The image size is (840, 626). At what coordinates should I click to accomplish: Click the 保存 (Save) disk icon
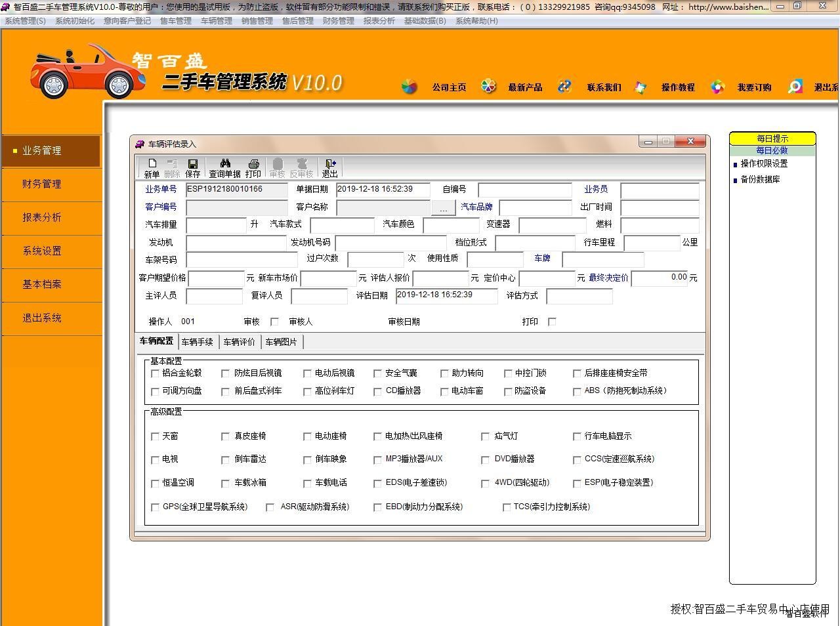coord(193,163)
